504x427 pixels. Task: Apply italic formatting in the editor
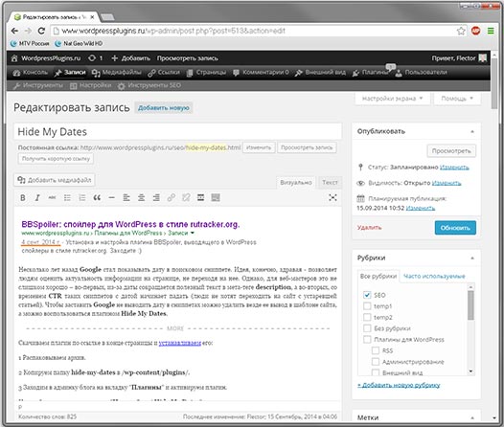point(37,197)
